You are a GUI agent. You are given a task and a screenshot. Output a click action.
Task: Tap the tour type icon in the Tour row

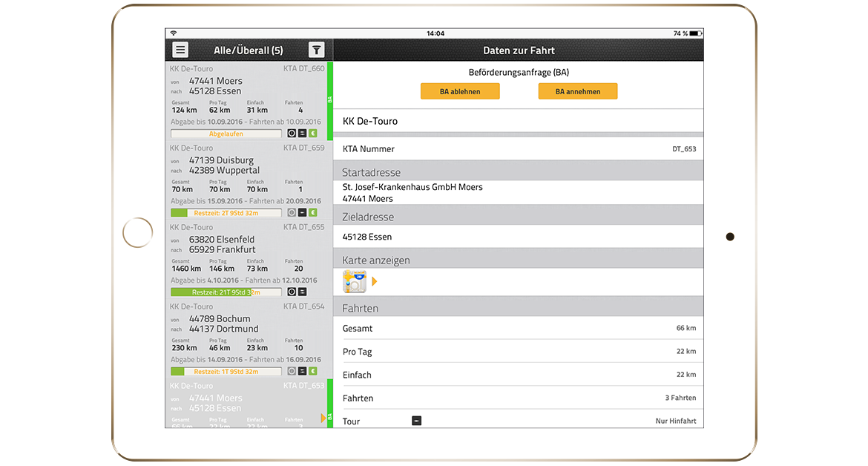(417, 421)
